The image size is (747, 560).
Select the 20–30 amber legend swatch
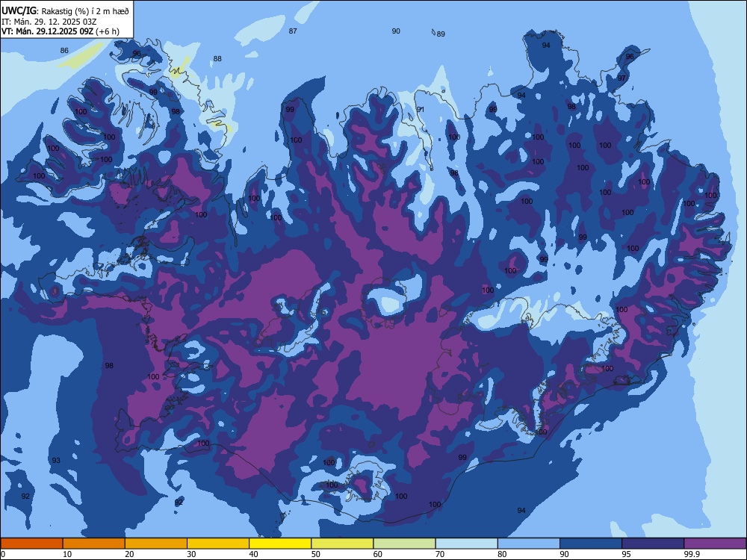click(x=156, y=544)
